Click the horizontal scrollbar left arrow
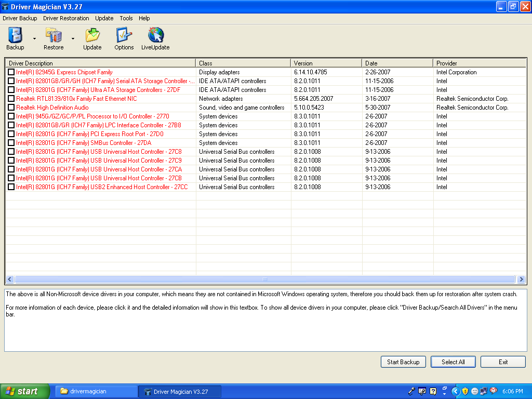This screenshot has width=532, height=399. tap(9, 279)
